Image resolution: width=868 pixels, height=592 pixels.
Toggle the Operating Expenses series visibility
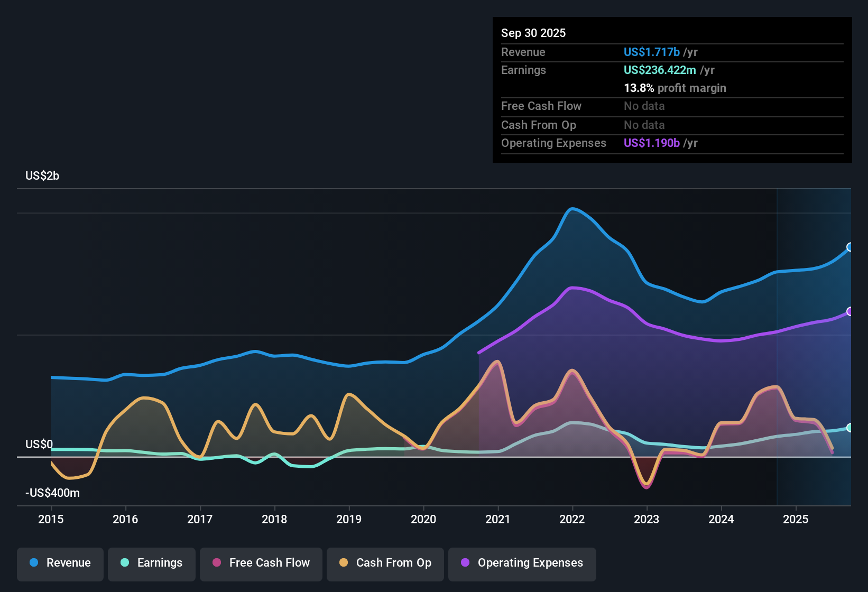tap(522, 563)
